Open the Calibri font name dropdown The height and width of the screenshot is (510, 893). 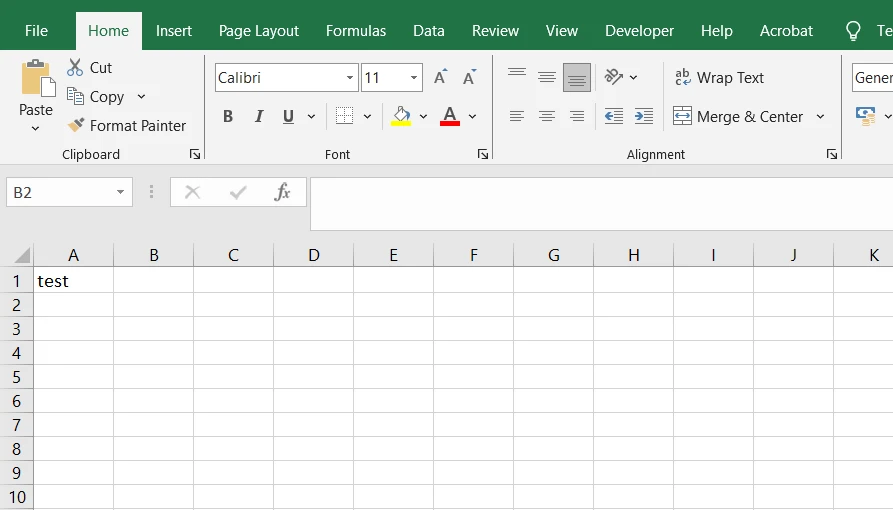350,78
